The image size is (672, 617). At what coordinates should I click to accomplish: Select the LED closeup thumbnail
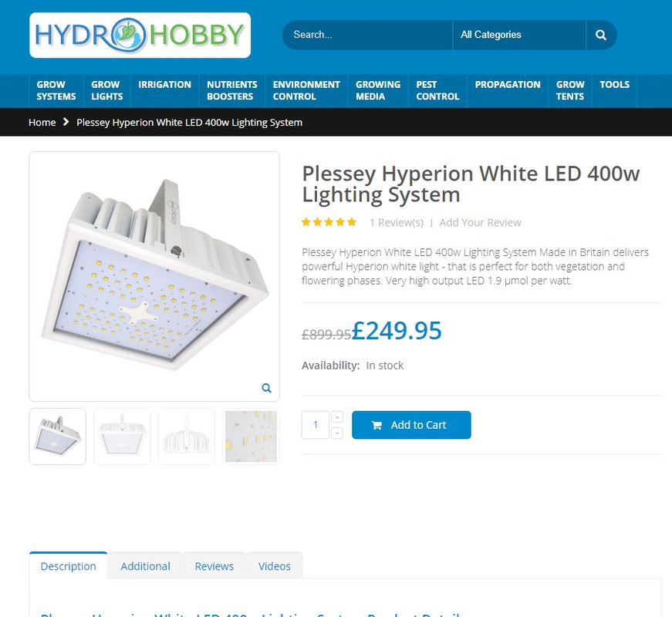(x=252, y=437)
